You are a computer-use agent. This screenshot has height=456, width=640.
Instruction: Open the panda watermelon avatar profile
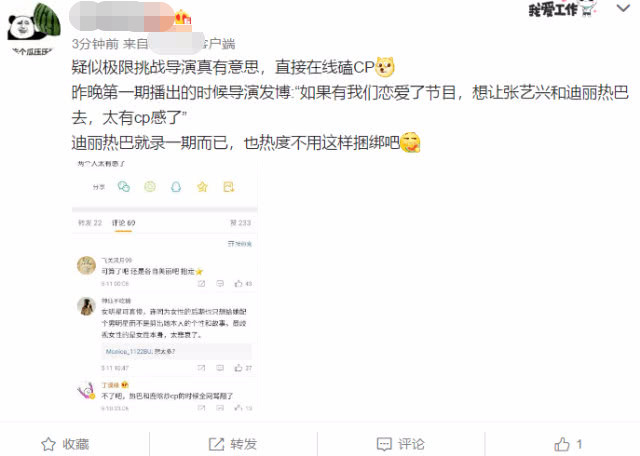(x=34, y=22)
